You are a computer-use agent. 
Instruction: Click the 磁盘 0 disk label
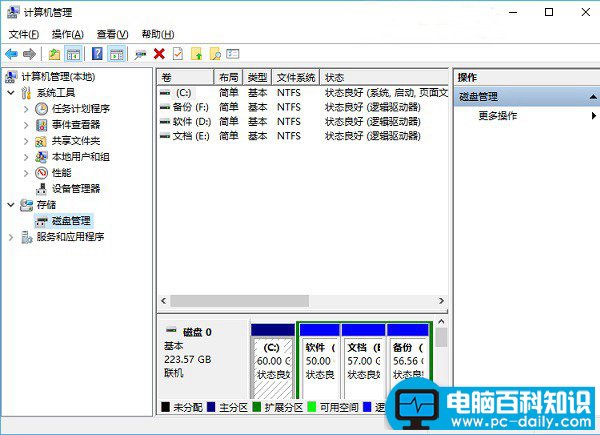[x=197, y=332]
